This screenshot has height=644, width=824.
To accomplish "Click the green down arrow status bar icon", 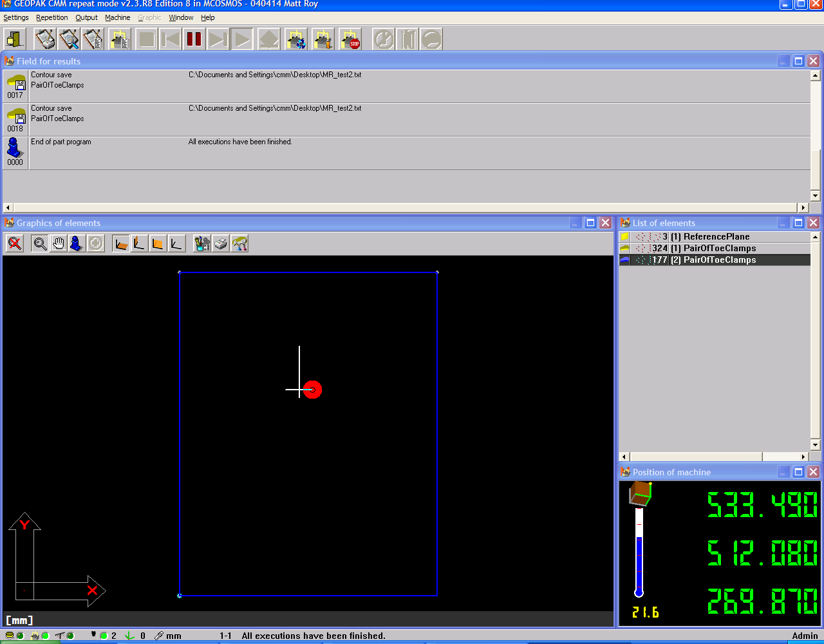I will (x=129, y=636).
